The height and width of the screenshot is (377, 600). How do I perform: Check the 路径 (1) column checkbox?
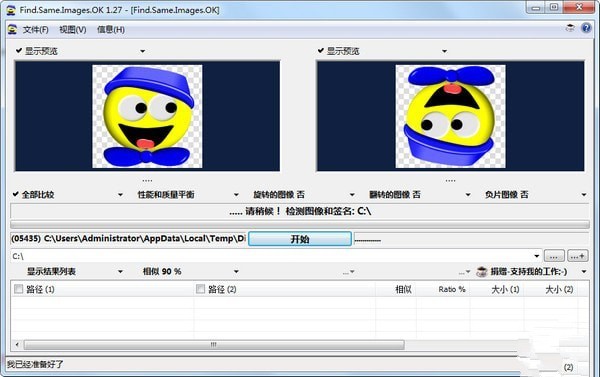(18, 289)
